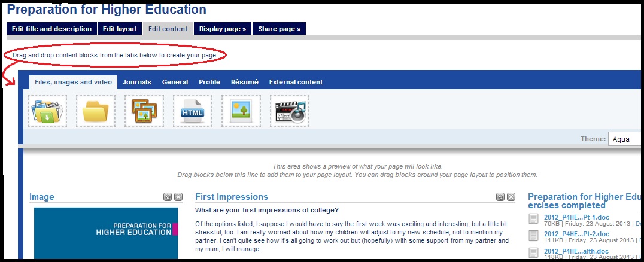Viewport: 644px width, 262px height.
Task: Click '76KB | Friday, 23 August 2013' detail
Action: pyautogui.click(x=588, y=224)
